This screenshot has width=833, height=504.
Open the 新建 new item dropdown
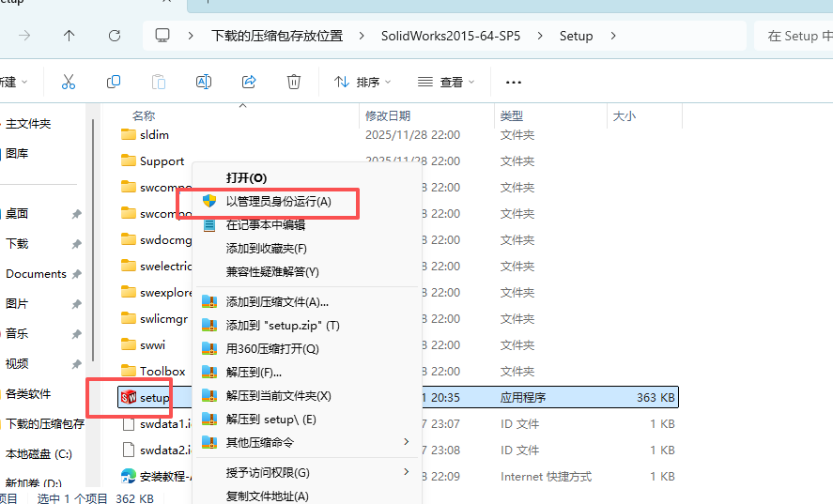(x=13, y=83)
